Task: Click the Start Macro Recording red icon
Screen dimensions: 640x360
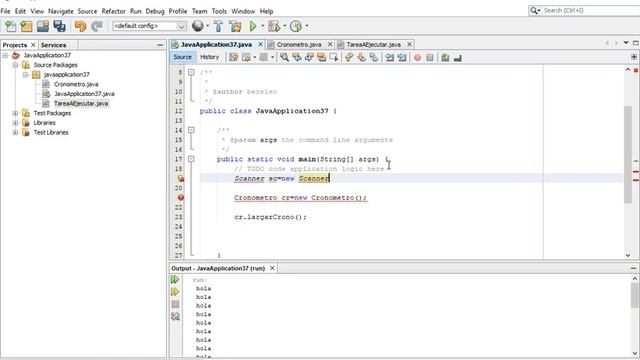Action: pyautogui.click(x=417, y=58)
